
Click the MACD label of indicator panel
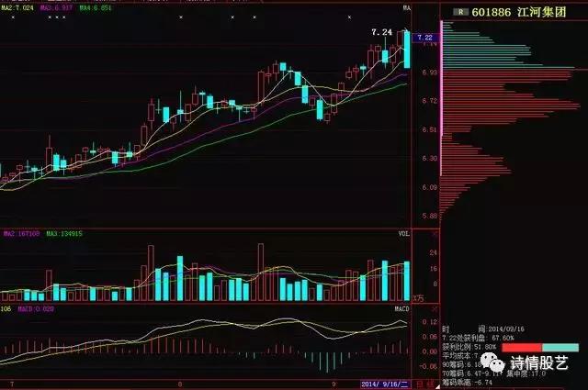[x=402, y=308]
